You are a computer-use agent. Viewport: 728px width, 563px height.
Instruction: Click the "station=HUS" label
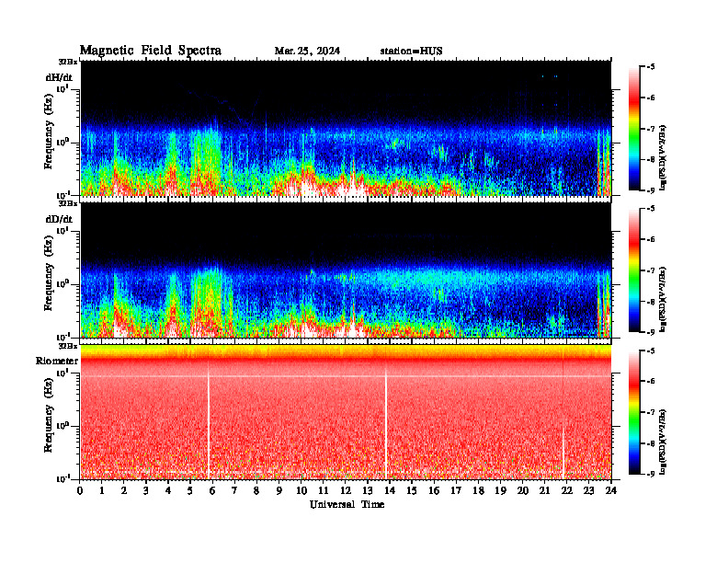(411, 52)
